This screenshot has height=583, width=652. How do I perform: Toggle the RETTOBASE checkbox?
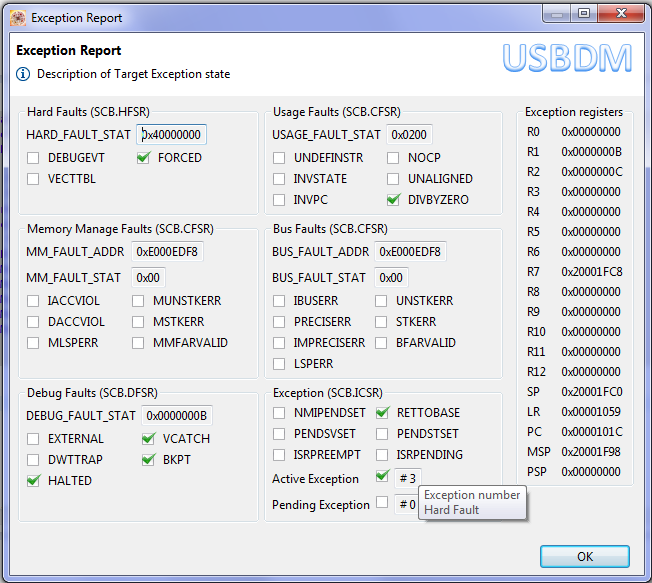point(382,413)
